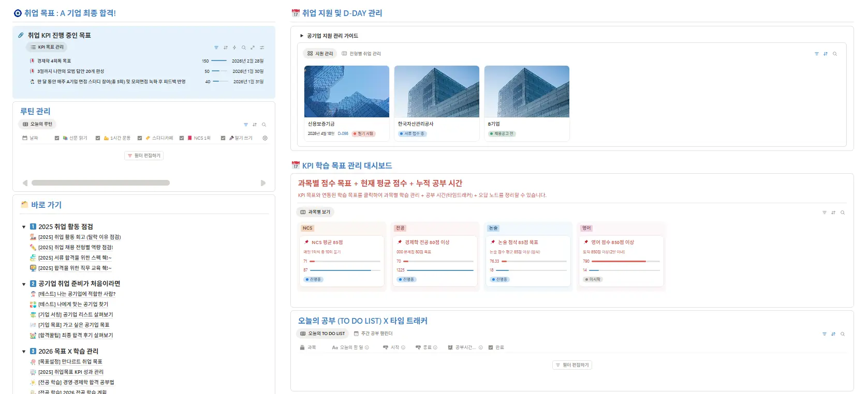Click info icon next to 공부시간 column
This screenshot has width=868, height=394.
(481, 347)
